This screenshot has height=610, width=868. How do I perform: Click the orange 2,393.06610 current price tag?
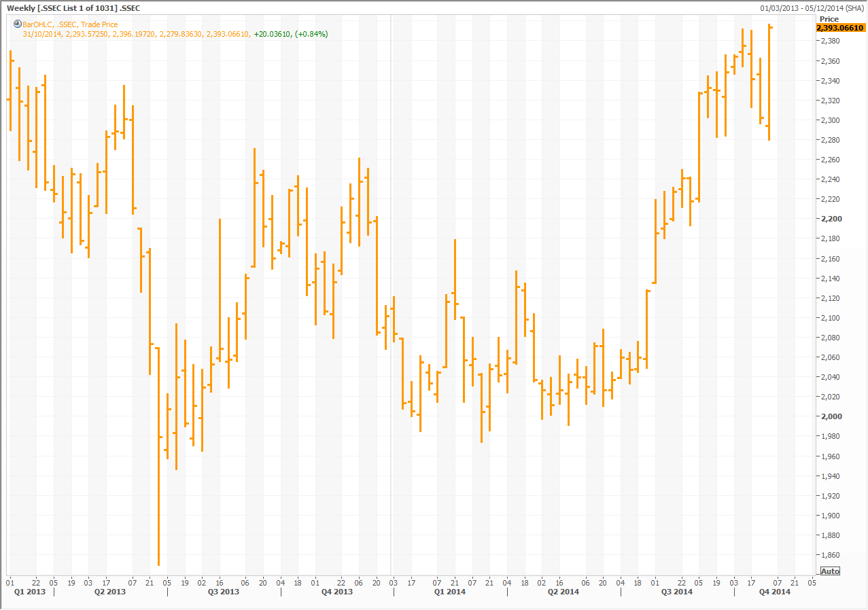coord(840,28)
